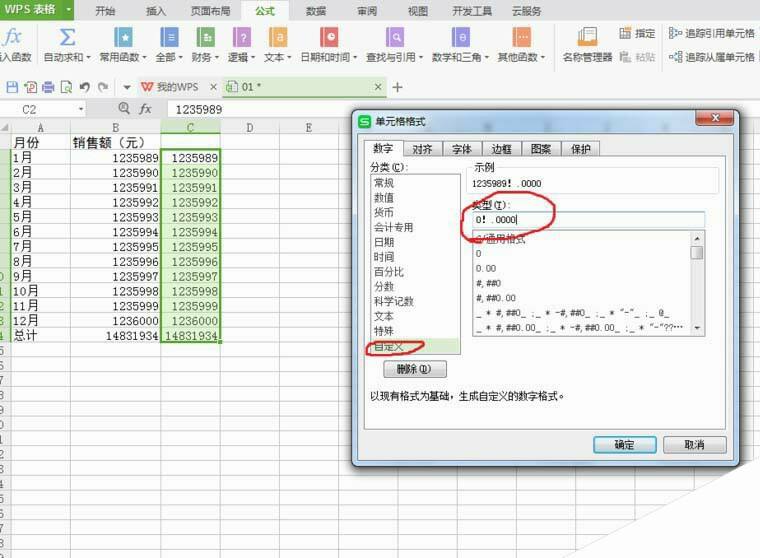The width and height of the screenshot is (760, 558).
Task: Open the Text (文本) functions icon
Action: coord(278,37)
